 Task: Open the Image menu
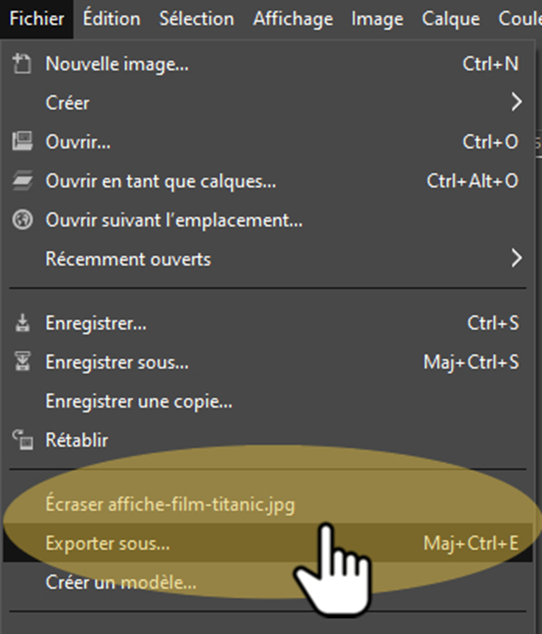coord(377,19)
